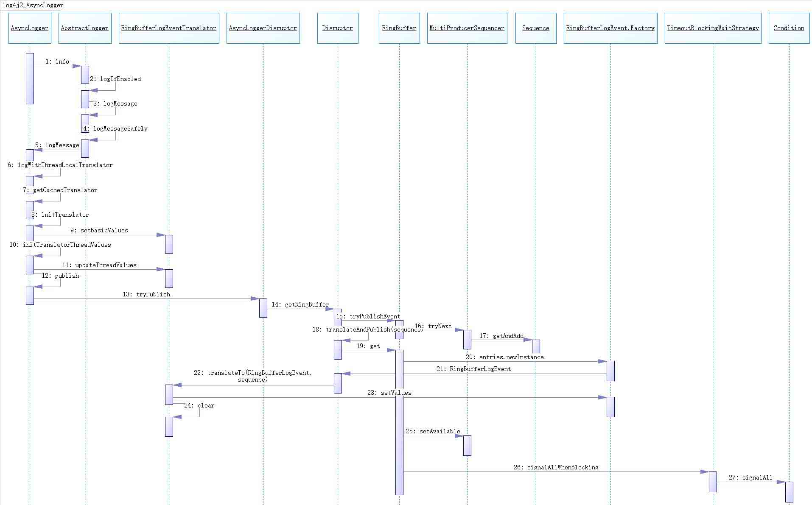
Task: Select translator activation bar at clear
Action: (169, 427)
